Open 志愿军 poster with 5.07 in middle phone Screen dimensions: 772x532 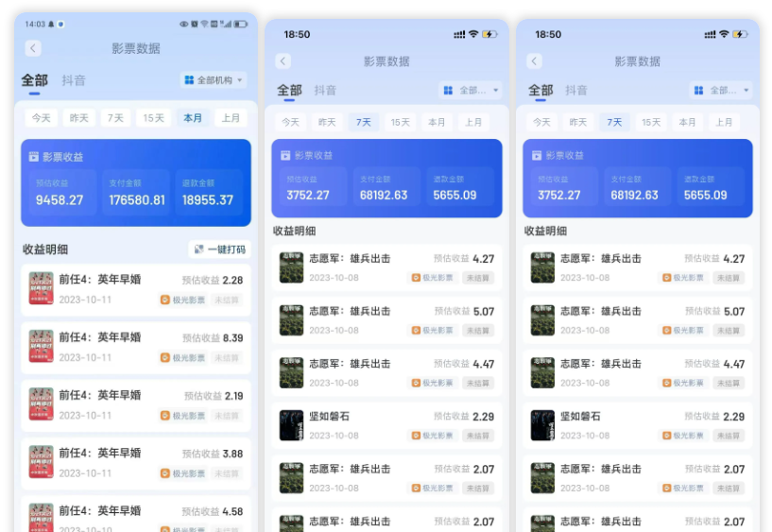291,320
